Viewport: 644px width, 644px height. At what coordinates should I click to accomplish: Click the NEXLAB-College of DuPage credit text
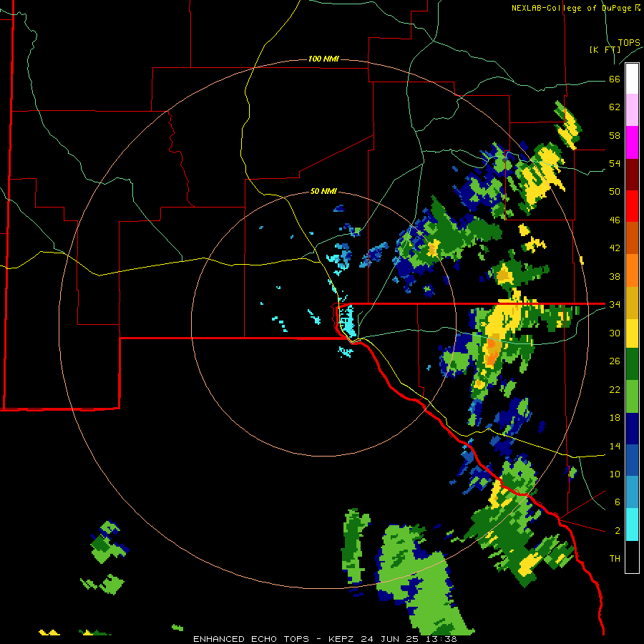pos(576,8)
